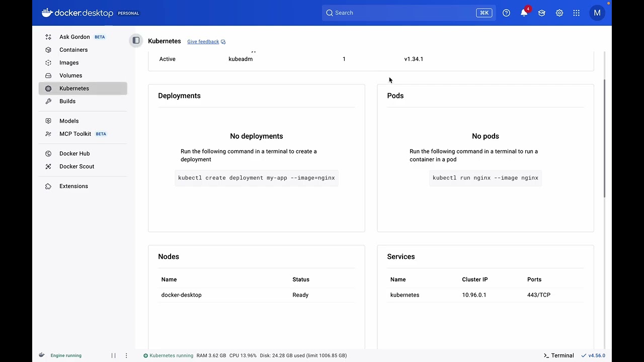Viewport: 644px width, 362px height.
Task: Click the kubectl run nginx command
Action: click(486, 178)
